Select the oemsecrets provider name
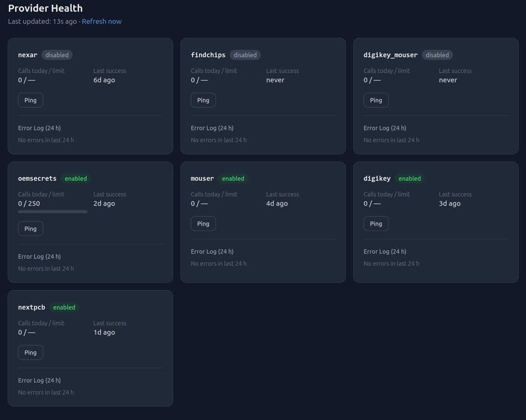The height and width of the screenshot is (420, 526). pos(37,179)
